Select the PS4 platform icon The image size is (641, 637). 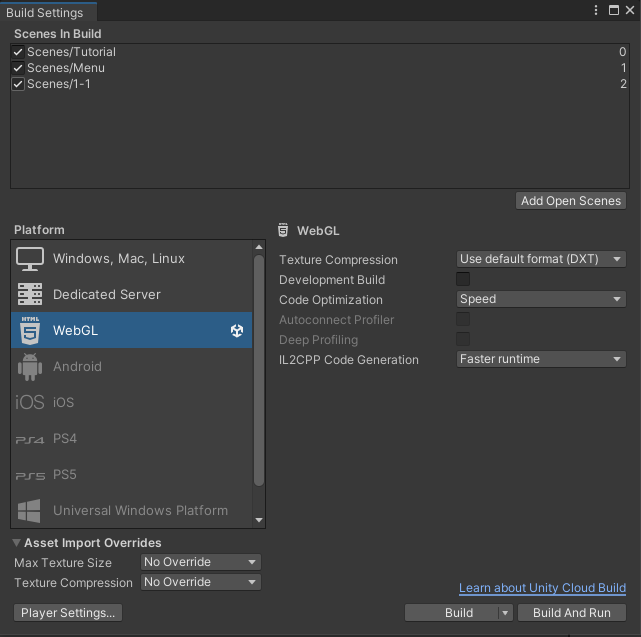(x=30, y=439)
